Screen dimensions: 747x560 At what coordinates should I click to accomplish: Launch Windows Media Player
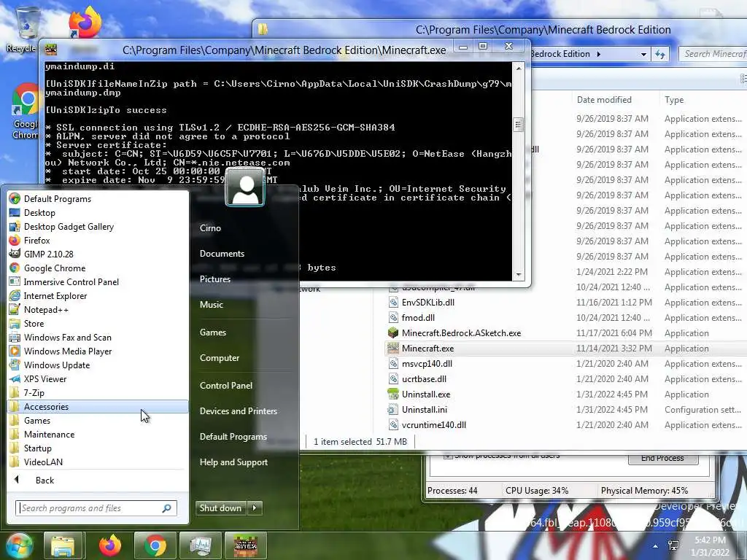click(98, 351)
